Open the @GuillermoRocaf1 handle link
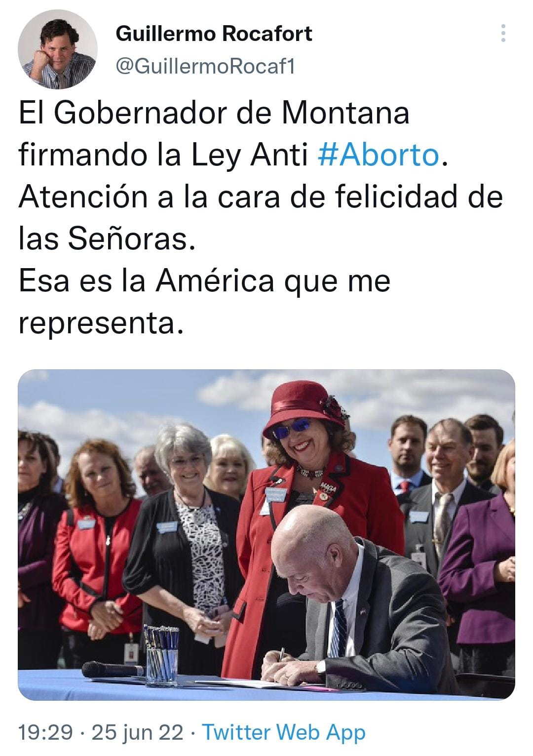 click(x=205, y=66)
